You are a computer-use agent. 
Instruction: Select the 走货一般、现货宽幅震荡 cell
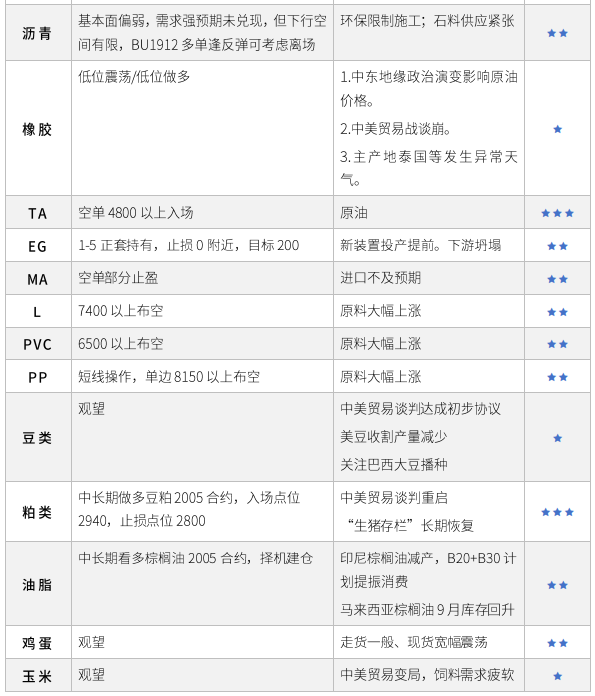429,642
